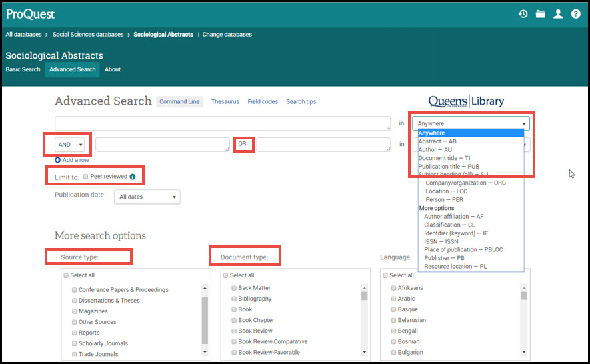
Task: Open the All dates publication dropdown
Action: tap(147, 197)
